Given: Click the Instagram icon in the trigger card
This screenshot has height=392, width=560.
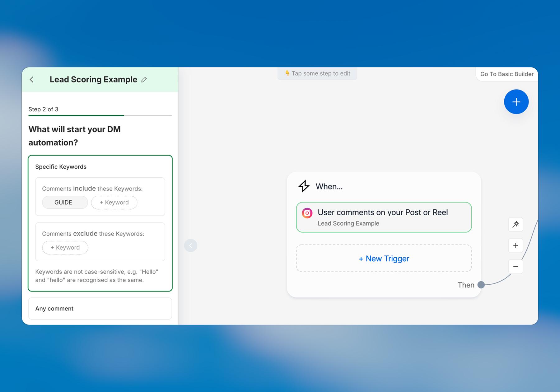Looking at the screenshot, I should pos(307,213).
